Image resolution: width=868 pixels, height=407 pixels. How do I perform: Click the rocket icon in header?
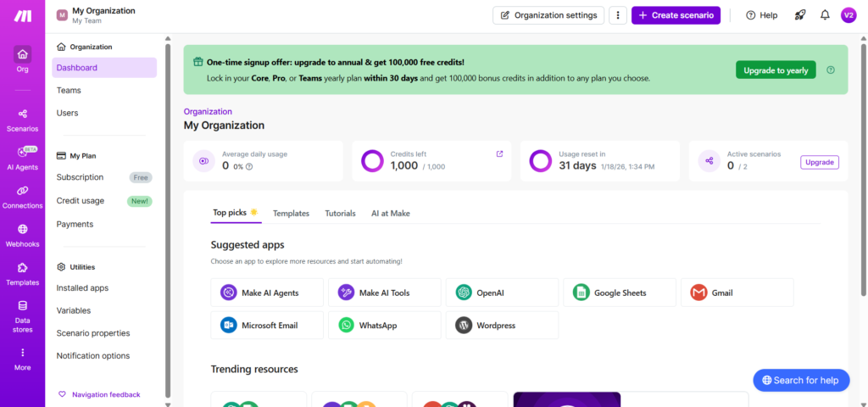click(x=799, y=15)
